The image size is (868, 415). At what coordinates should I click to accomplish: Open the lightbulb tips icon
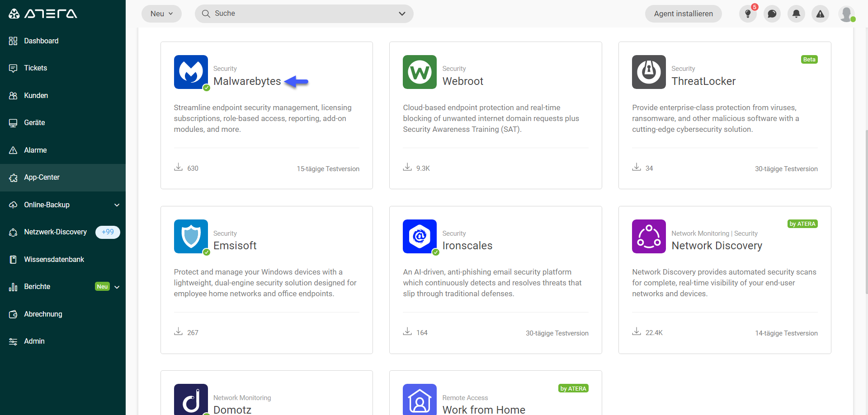pyautogui.click(x=748, y=14)
